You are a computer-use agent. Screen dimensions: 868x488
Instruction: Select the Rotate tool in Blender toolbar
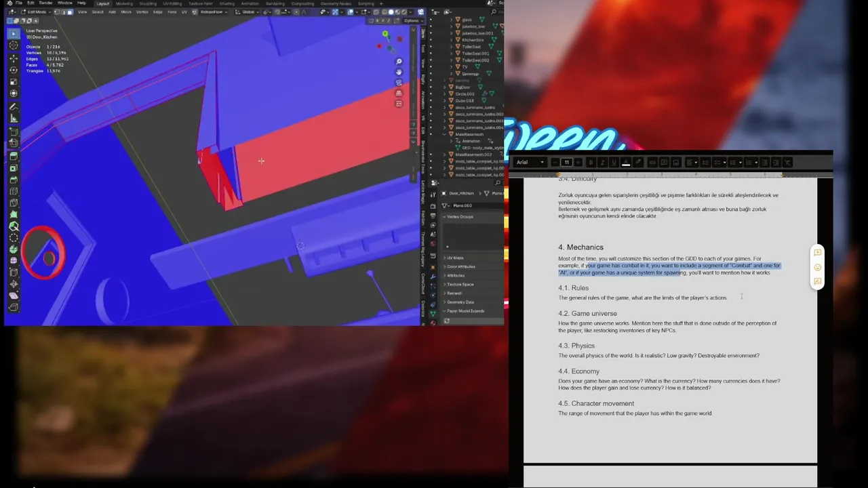pyautogui.click(x=14, y=70)
